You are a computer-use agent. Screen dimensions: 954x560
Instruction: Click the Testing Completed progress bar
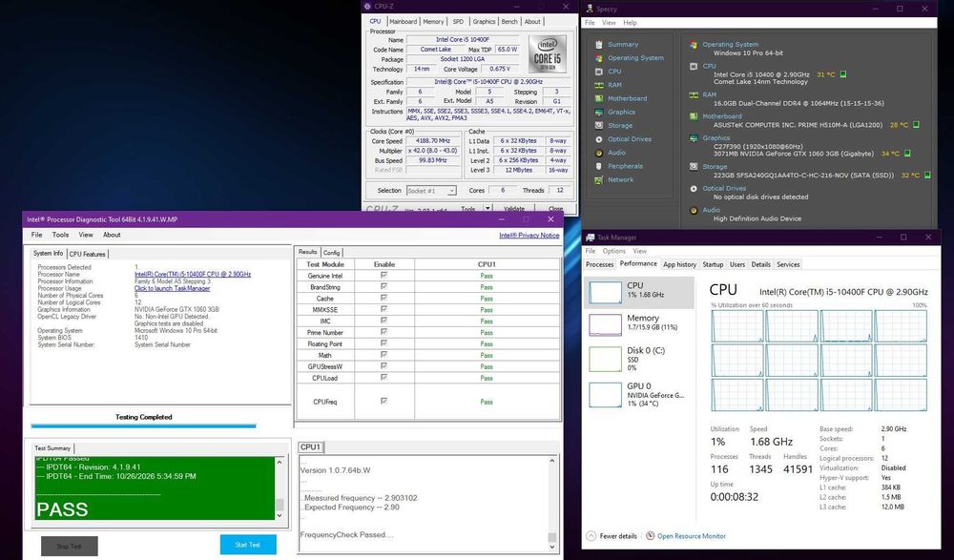[144, 426]
